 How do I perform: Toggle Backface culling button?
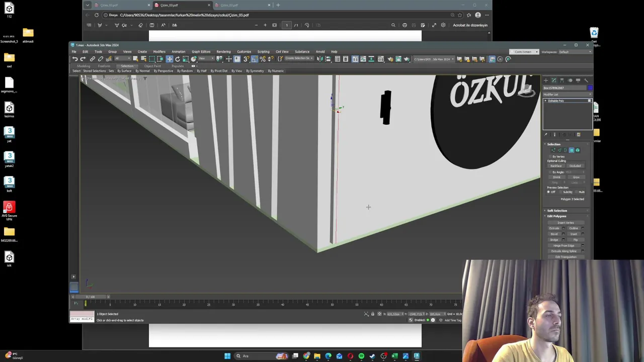(x=556, y=166)
